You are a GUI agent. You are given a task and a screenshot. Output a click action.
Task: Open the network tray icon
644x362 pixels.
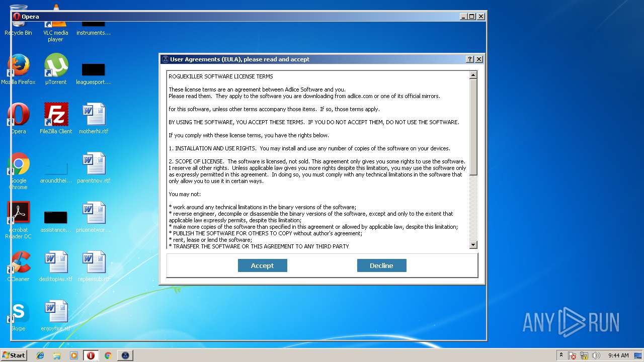(585, 355)
